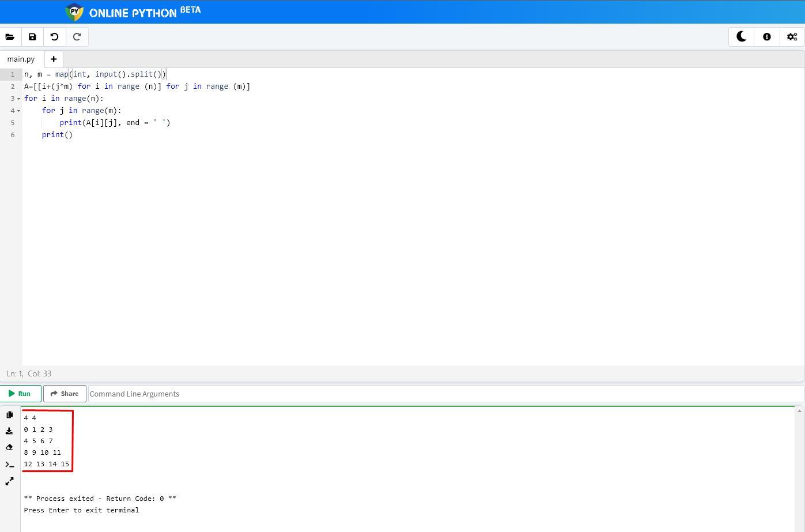Toggle dark mode with the moon icon
The width and height of the screenshot is (805, 532).
point(742,37)
